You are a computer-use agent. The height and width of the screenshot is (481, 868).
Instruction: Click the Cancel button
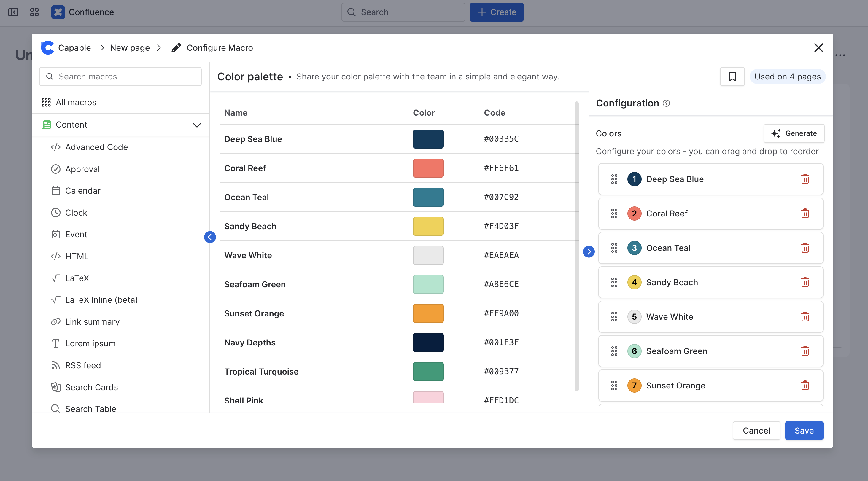(756, 430)
